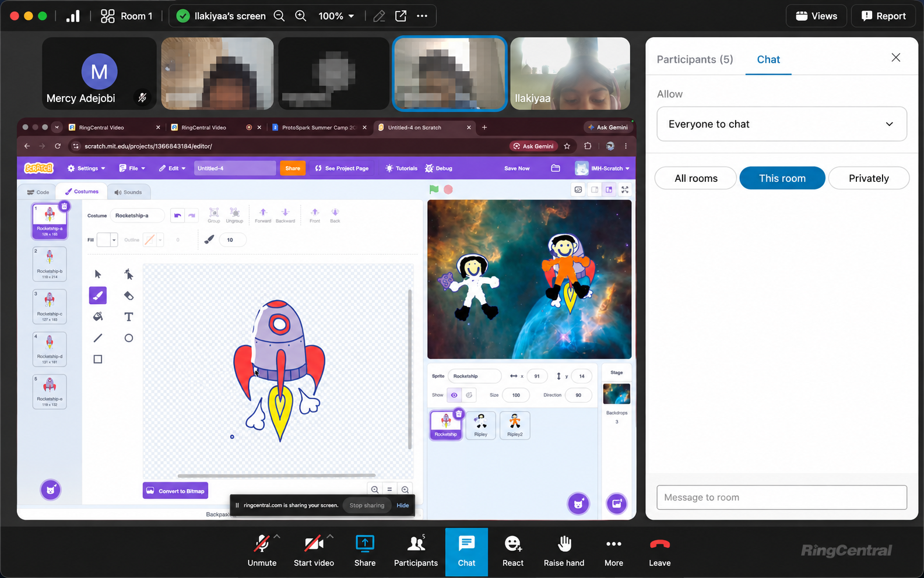The height and width of the screenshot is (578, 924).
Task: Click the Convert to Bitmap button
Action: coord(175,491)
